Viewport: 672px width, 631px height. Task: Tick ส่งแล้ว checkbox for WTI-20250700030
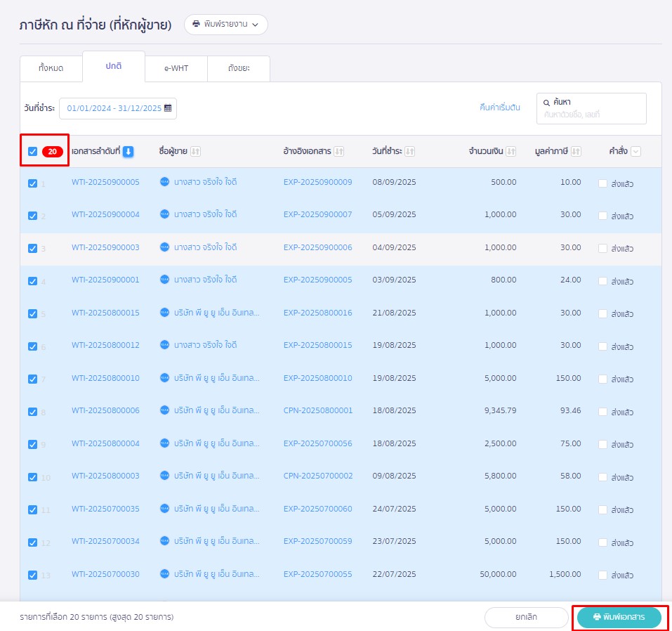coord(602,575)
